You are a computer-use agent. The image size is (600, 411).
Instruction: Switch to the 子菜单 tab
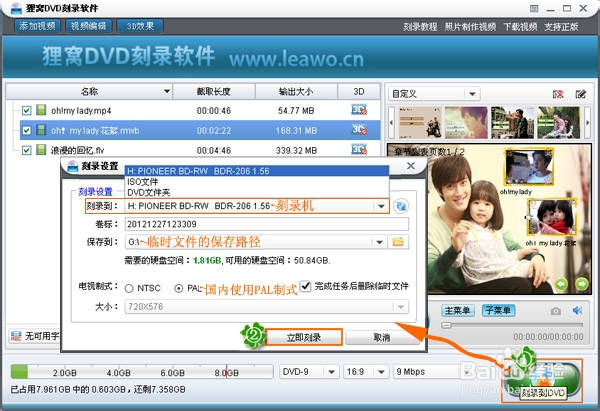(498, 310)
